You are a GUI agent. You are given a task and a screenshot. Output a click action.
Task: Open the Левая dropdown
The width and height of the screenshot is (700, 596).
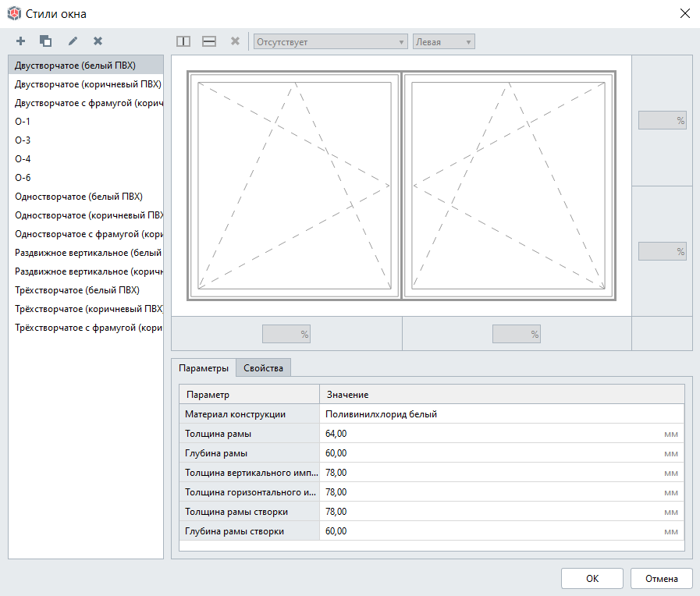(443, 42)
